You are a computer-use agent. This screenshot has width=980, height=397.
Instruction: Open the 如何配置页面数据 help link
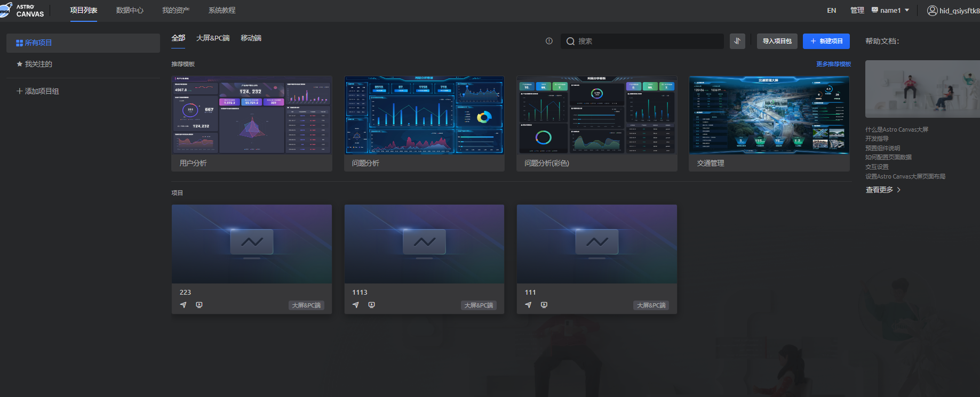coord(889,157)
